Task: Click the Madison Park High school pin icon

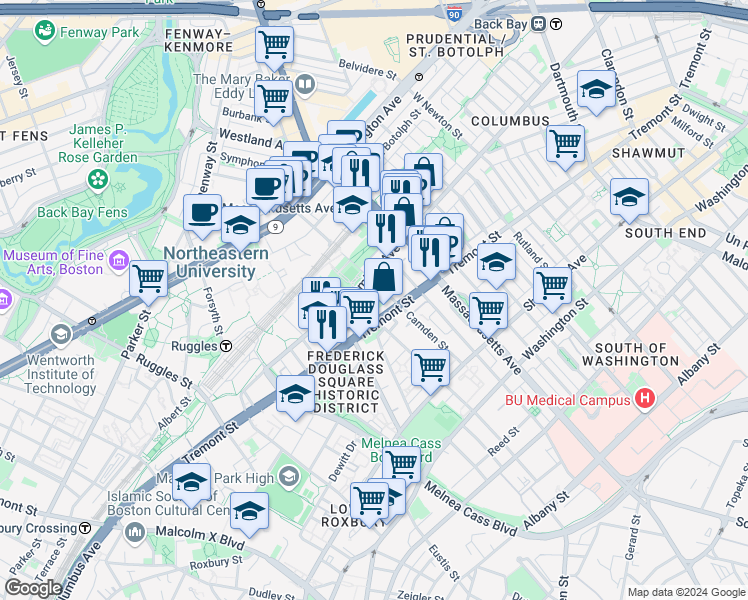Action: coord(289,476)
